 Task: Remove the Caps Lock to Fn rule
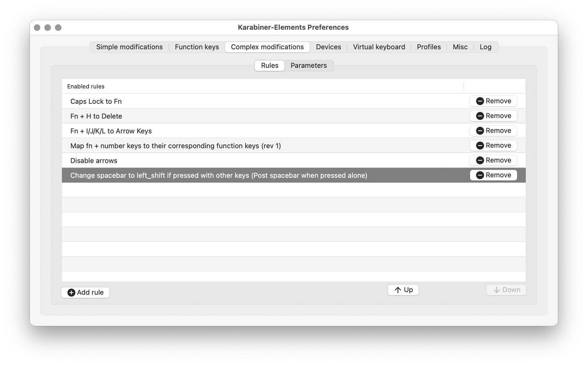coord(493,101)
